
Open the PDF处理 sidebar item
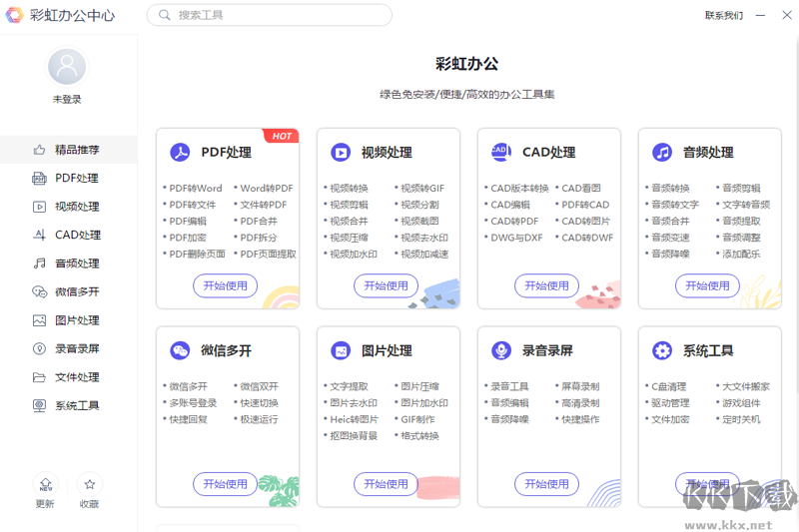(69, 179)
